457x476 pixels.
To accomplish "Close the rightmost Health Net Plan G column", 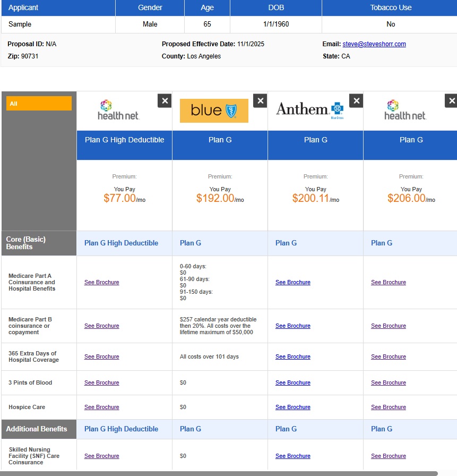I will coord(451,101).
